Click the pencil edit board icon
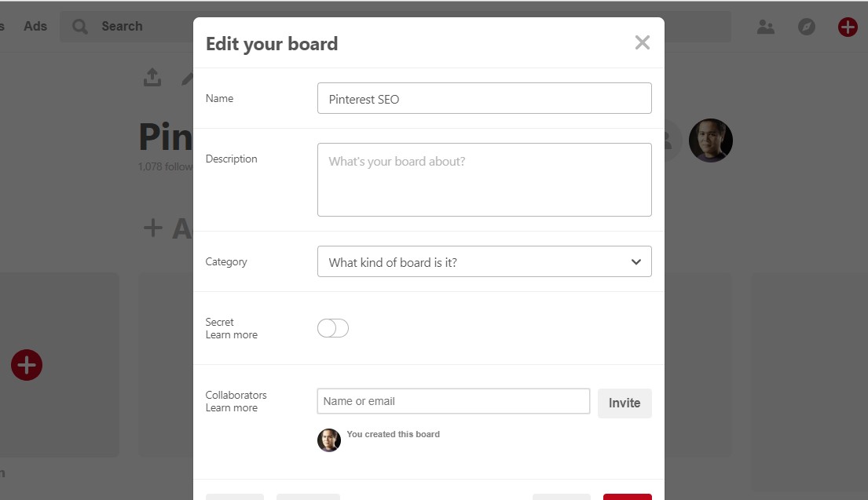 (x=189, y=78)
